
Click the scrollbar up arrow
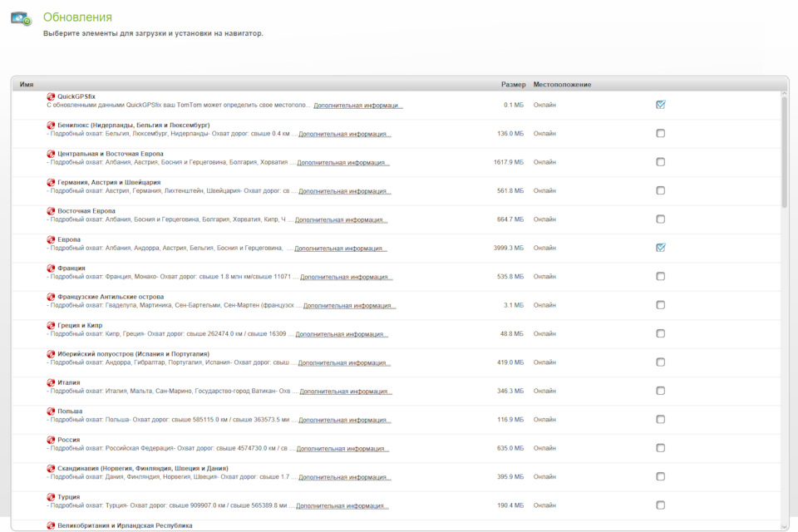coord(784,94)
